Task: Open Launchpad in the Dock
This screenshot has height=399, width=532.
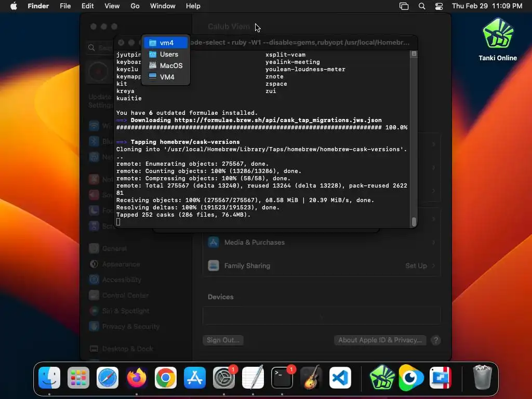Action: [78, 378]
